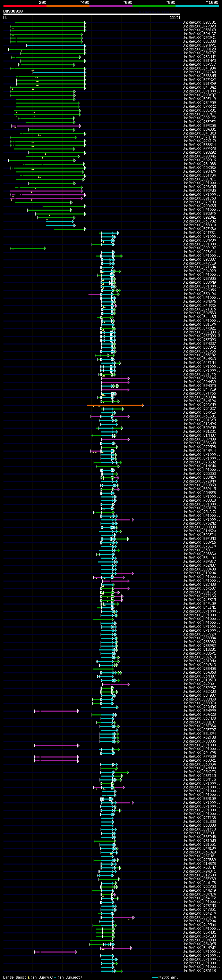This screenshot has height=980, width=222.
Task: Click the purple alignment bar for B9H9P9
Action: coord(57,711)
